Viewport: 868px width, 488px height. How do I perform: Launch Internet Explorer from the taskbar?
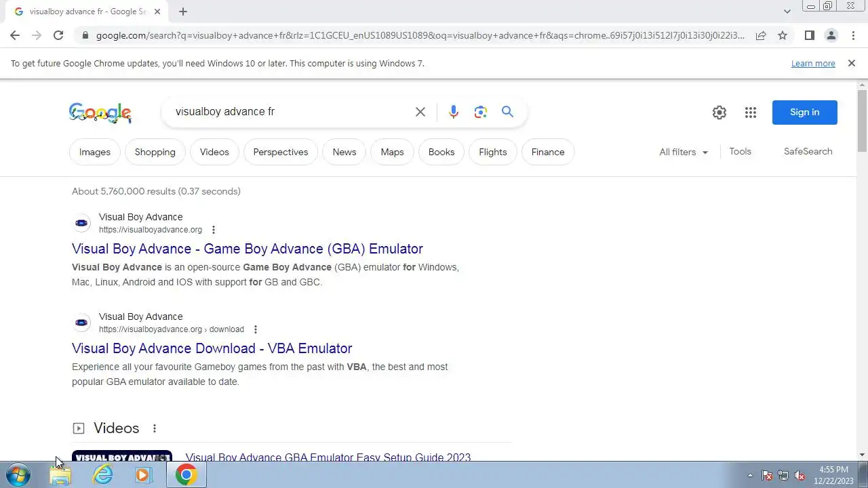point(102,475)
